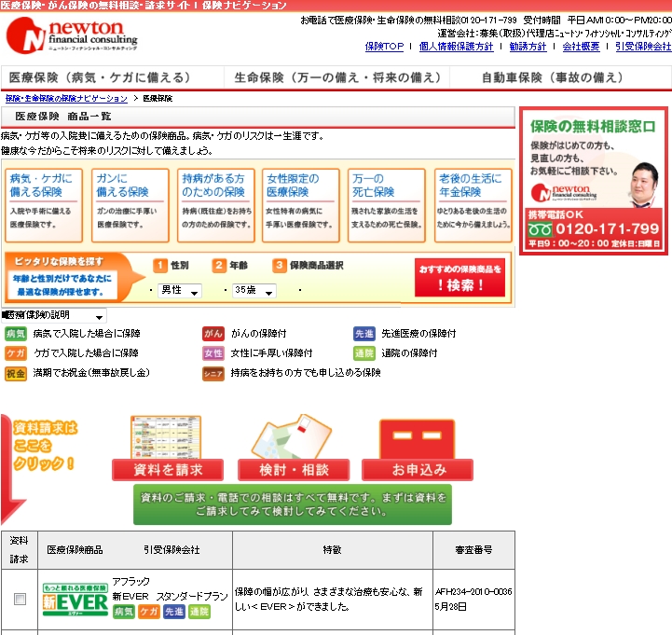Click 病気 tag in the 新EVER row

point(124,612)
